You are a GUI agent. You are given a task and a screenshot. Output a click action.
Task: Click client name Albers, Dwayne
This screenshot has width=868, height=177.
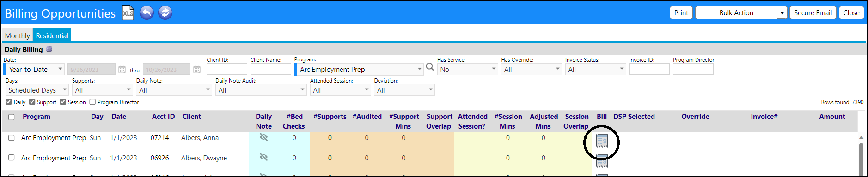pos(204,158)
